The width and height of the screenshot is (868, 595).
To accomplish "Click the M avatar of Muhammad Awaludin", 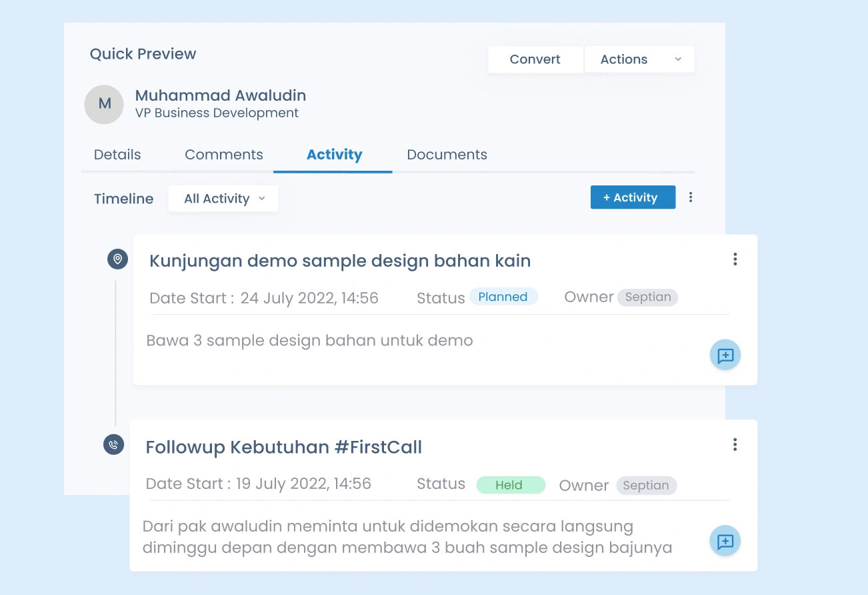I will click(x=104, y=104).
